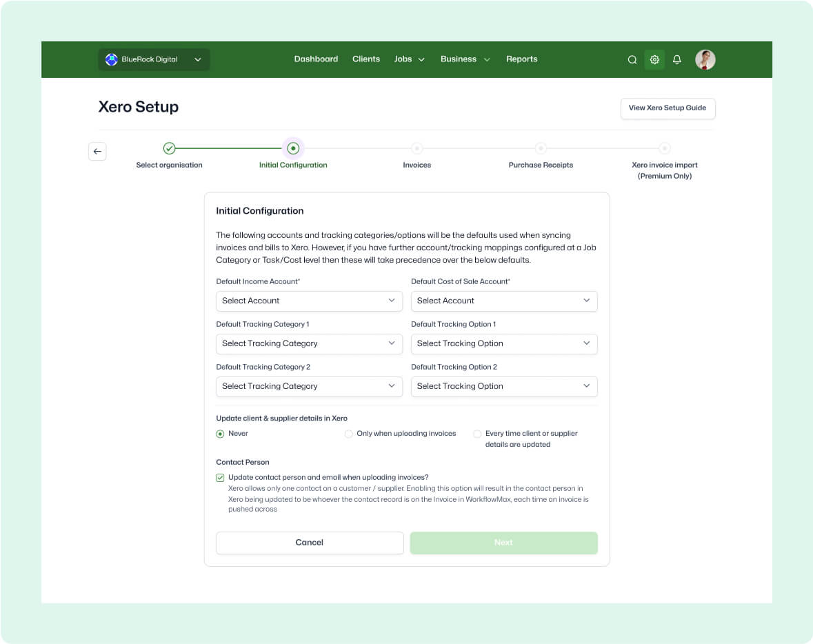
Task: Click the Default Income Account field label
Action: coord(258,281)
